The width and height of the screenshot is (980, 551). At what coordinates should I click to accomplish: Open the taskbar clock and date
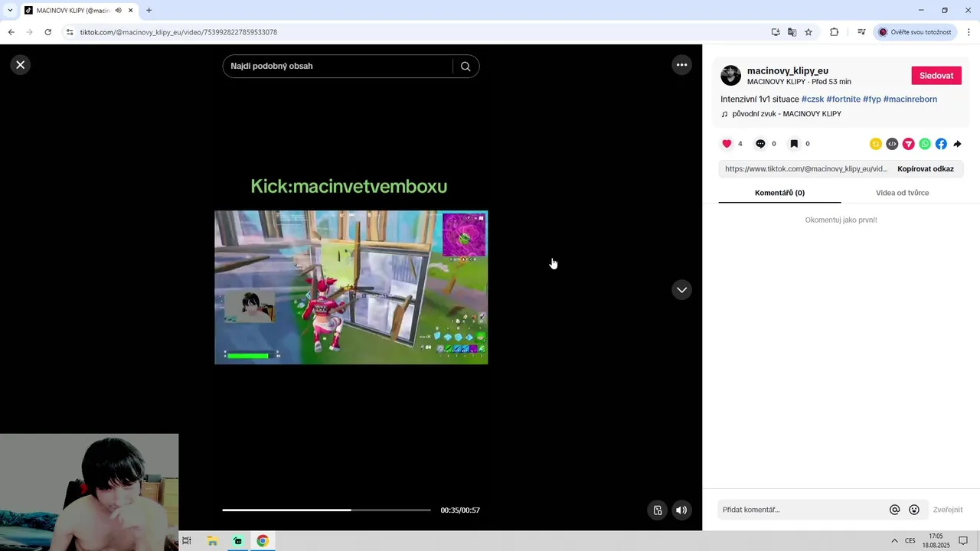936,541
